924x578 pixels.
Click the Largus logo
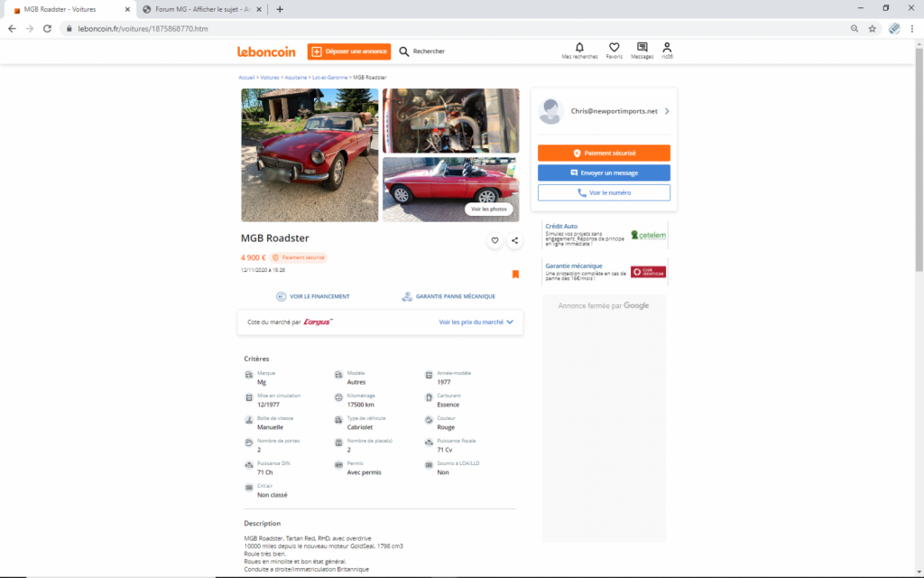click(x=319, y=322)
